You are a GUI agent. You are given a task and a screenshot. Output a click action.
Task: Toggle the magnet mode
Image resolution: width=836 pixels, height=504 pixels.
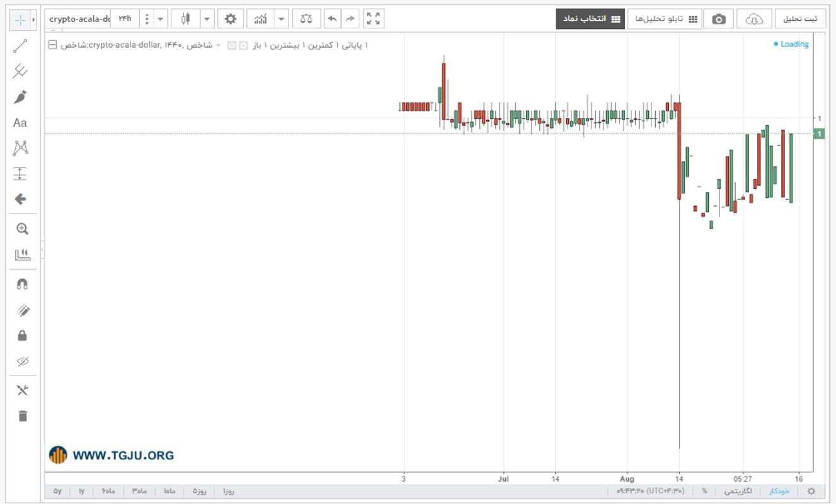[23, 284]
